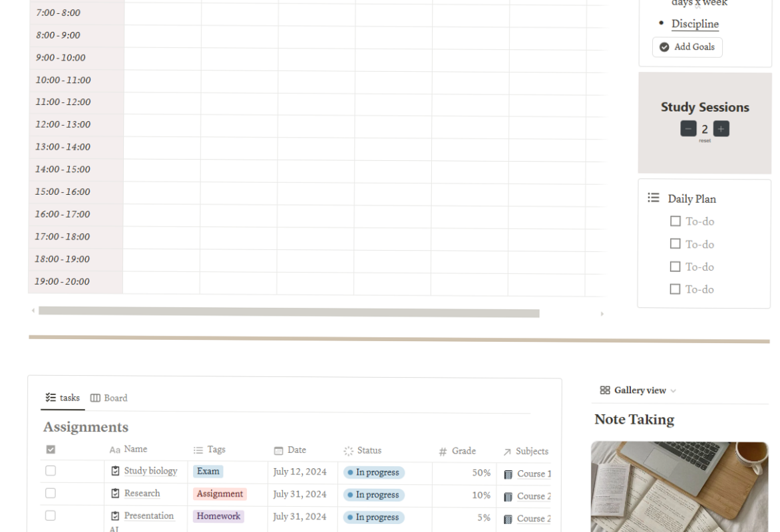
Task: Open the Discipline link
Action: pyautogui.click(x=695, y=23)
